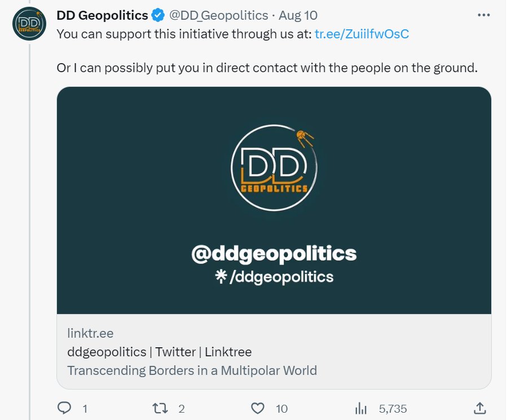Click the share upload icon
520x420 pixels.
(x=480, y=408)
